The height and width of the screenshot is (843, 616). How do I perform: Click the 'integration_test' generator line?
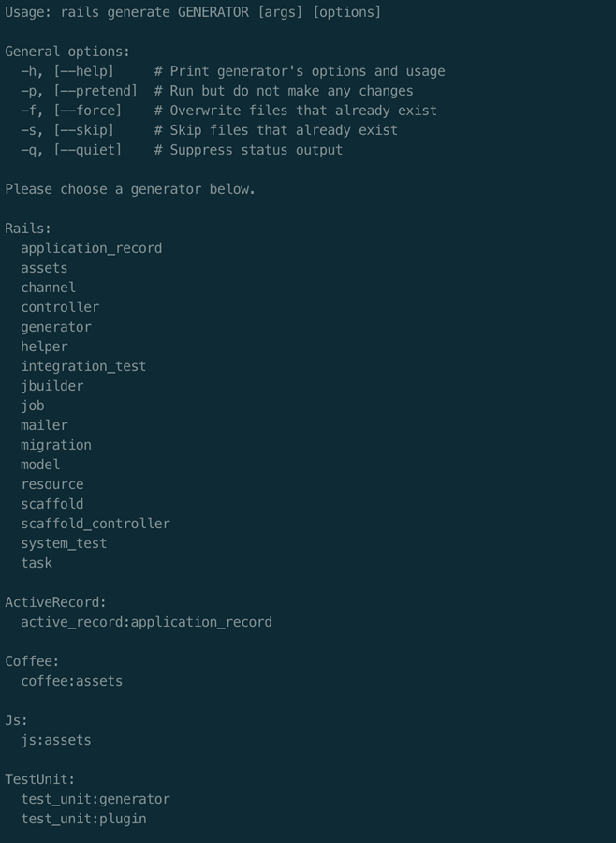click(x=83, y=366)
